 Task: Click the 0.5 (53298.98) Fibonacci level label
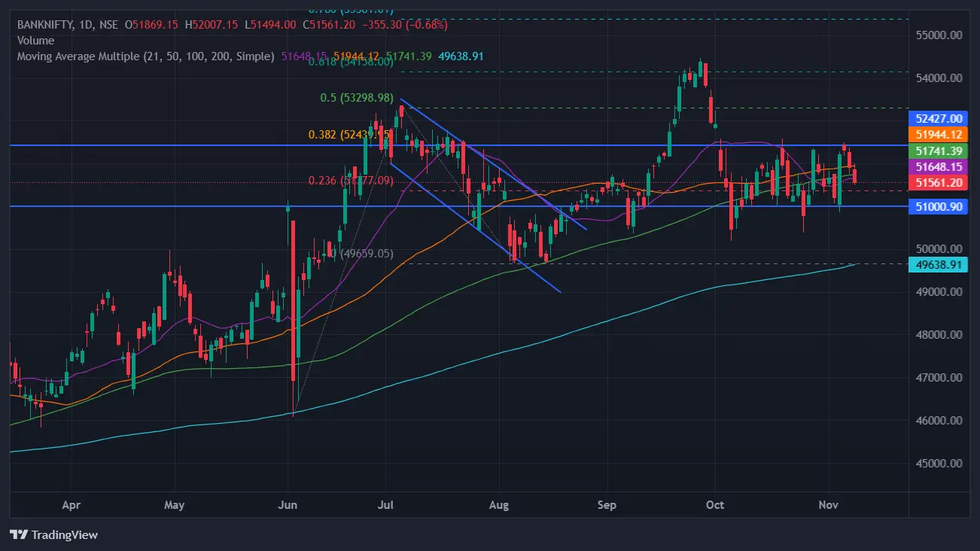click(357, 98)
